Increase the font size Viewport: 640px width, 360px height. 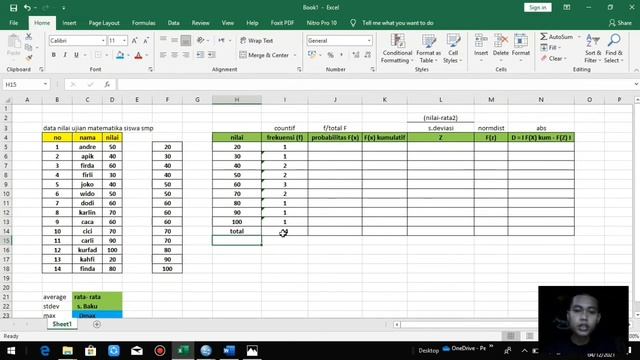click(x=134, y=40)
